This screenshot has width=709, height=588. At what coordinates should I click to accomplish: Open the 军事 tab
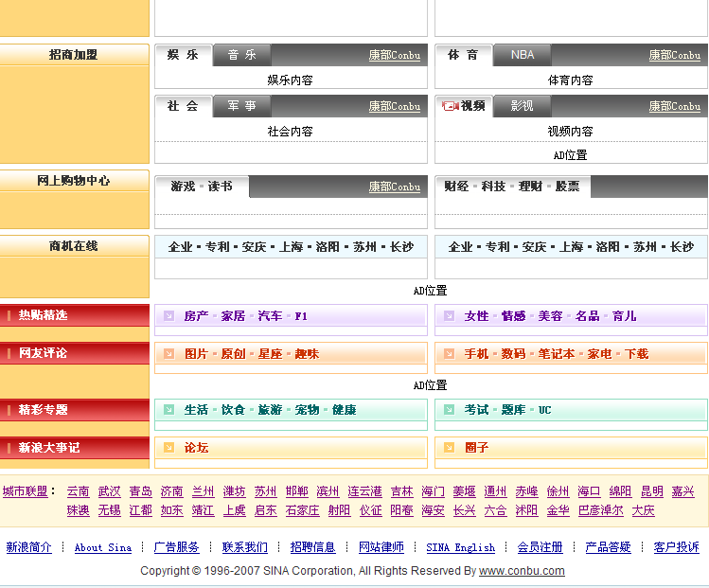pos(241,106)
